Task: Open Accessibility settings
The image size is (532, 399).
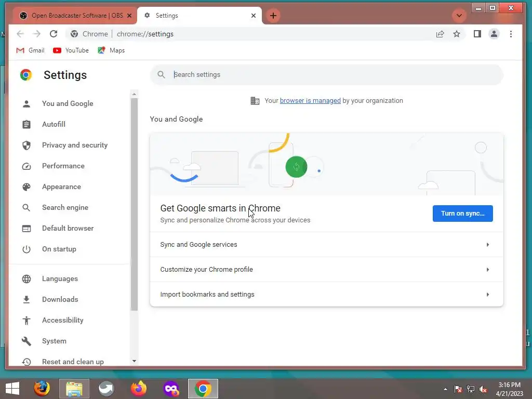Action: point(62,320)
